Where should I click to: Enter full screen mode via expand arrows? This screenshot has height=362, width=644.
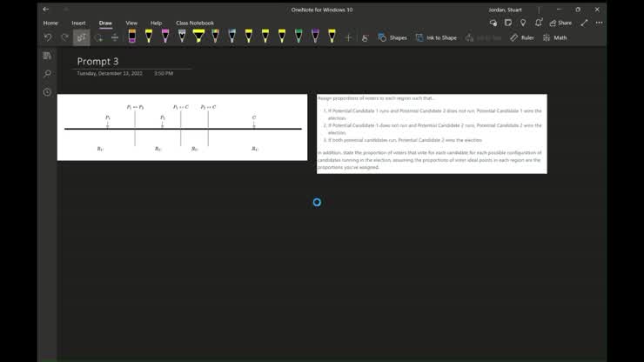(x=584, y=23)
